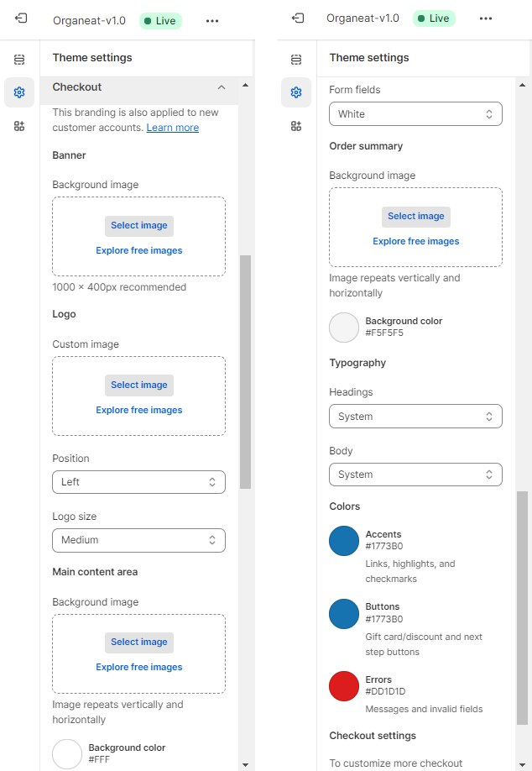Click the Typography heading
532x771 pixels.
click(x=357, y=364)
